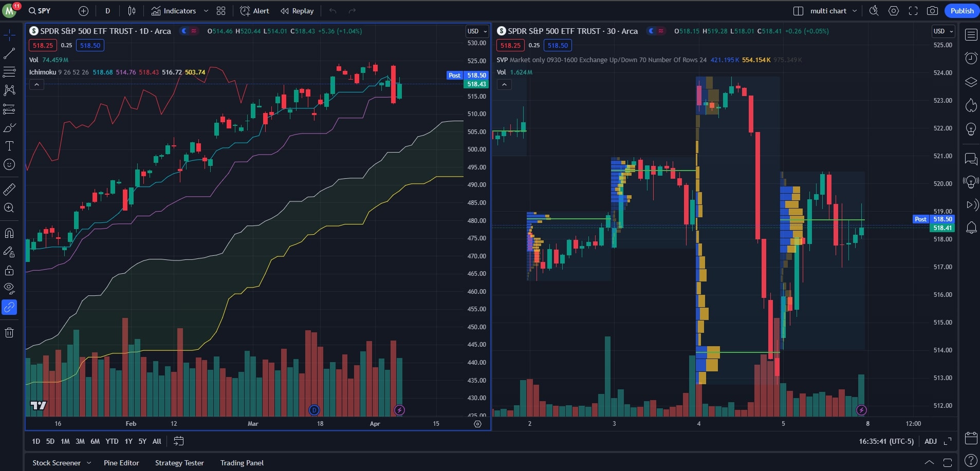The width and height of the screenshot is (980, 471).
Task: Toggle drawings sync link button
Action: (x=9, y=307)
